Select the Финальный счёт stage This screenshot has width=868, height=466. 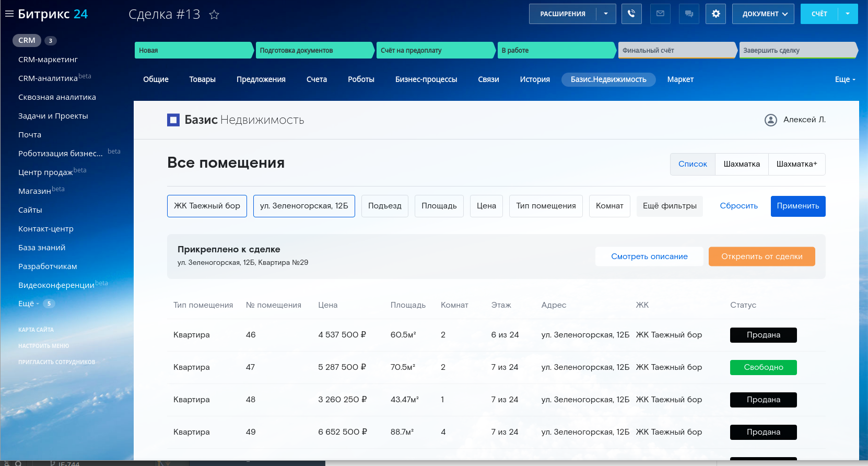(x=676, y=50)
